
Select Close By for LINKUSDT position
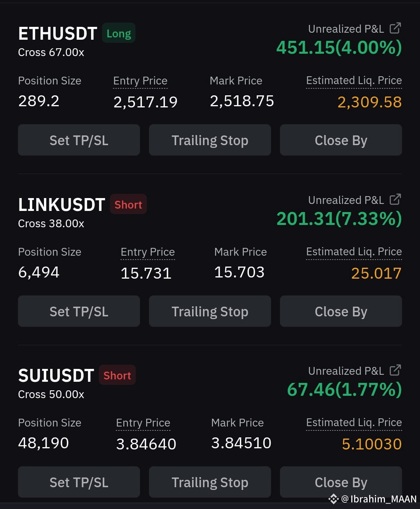point(341,311)
